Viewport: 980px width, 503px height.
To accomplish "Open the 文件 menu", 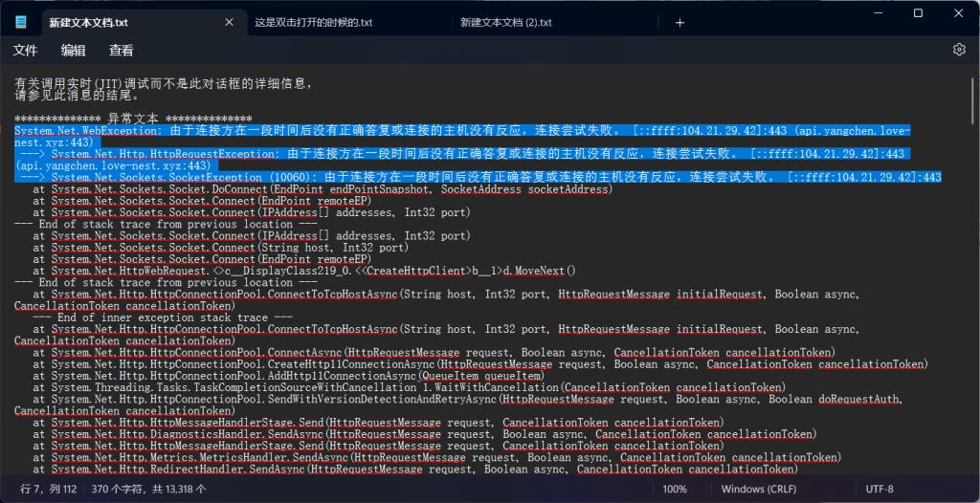I will tap(25, 51).
